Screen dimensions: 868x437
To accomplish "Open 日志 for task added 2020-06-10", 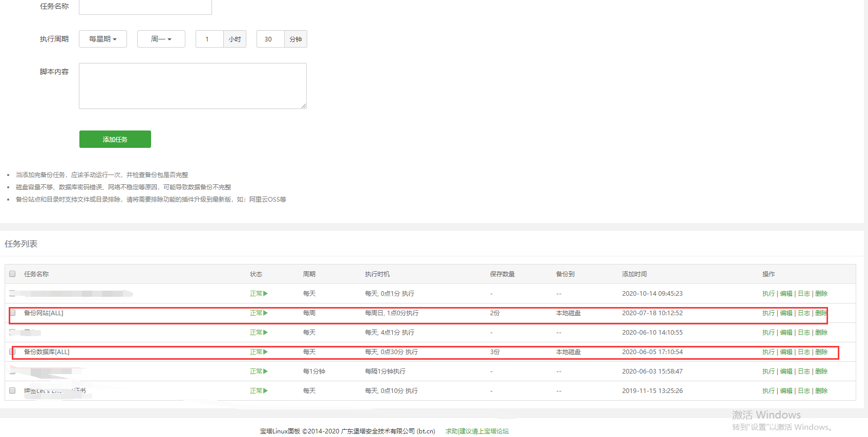I will click(x=804, y=333).
